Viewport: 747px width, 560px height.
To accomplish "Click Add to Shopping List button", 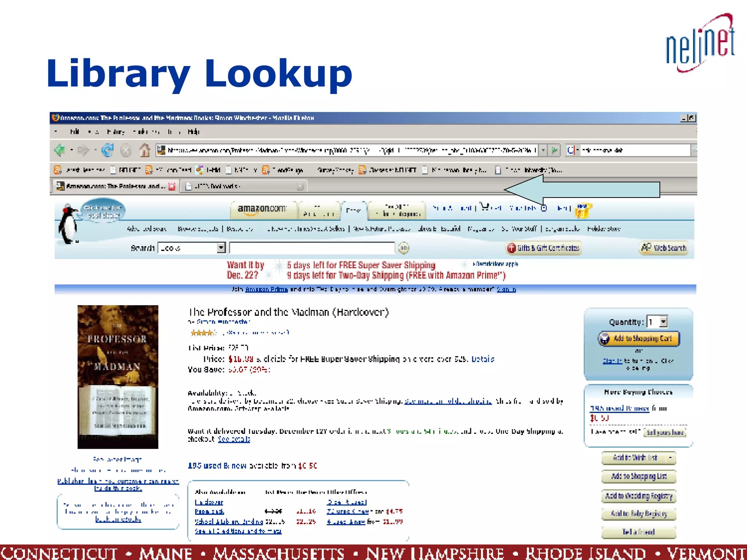I will tap(639, 477).
